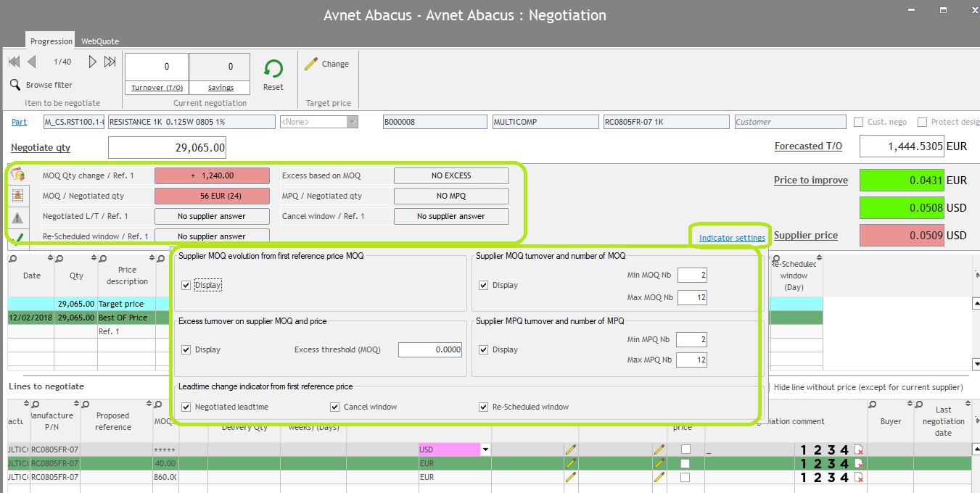Click the Excess threshold (MOQ) input field
Viewport: 980px width, 493px height.
[430, 349]
